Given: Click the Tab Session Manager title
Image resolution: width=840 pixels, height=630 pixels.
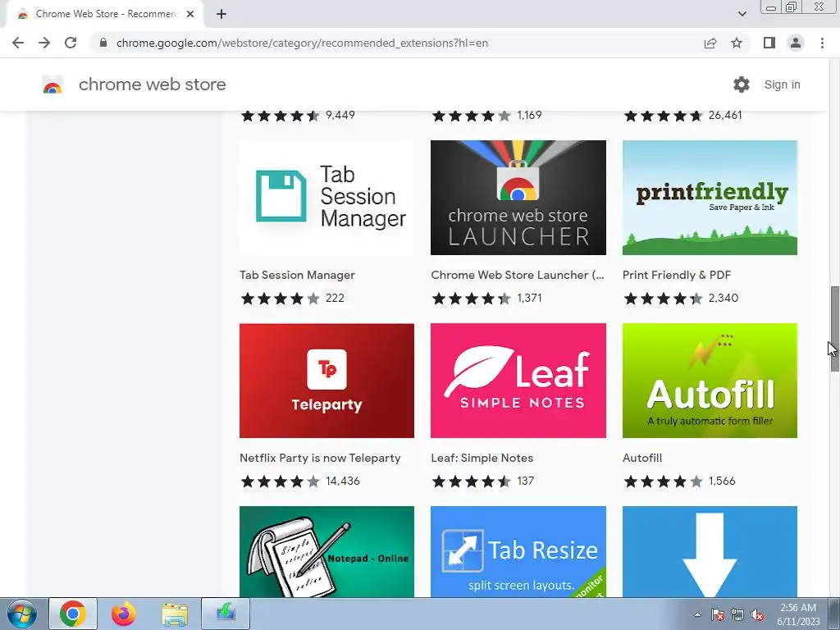Looking at the screenshot, I should pyautogui.click(x=297, y=275).
